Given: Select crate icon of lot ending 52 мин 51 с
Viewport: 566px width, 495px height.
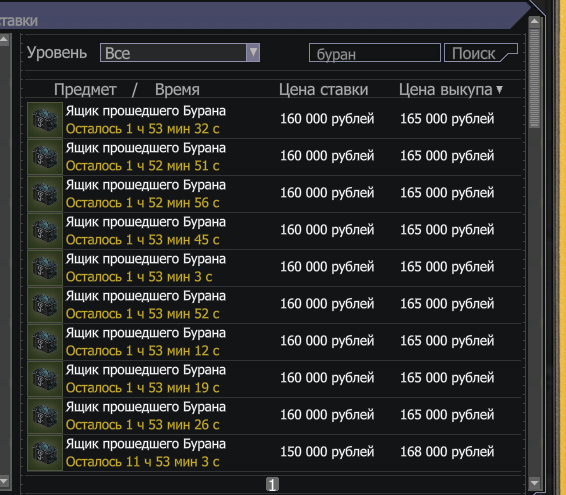Looking at the screenshot, I should click(45, 157).
